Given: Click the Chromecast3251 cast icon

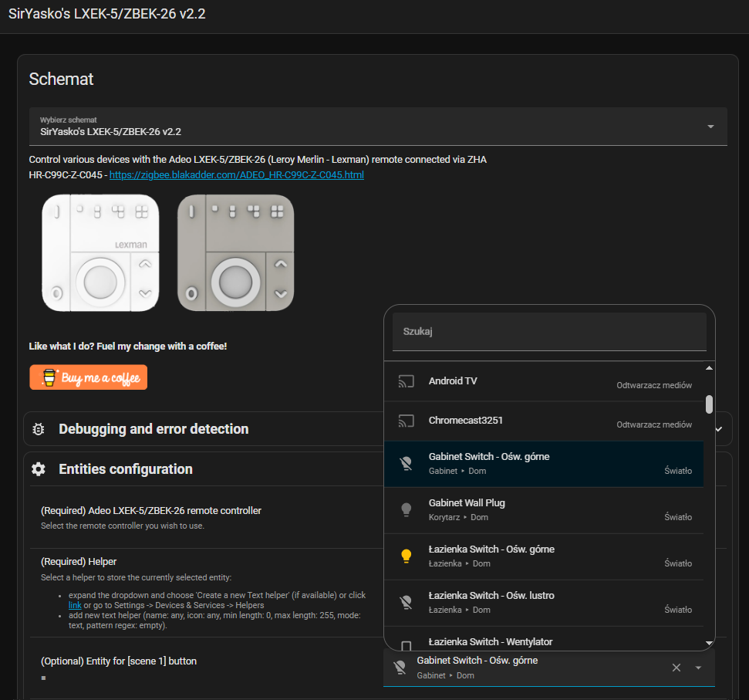Looking at the screenshot, I should click(406, 421).
